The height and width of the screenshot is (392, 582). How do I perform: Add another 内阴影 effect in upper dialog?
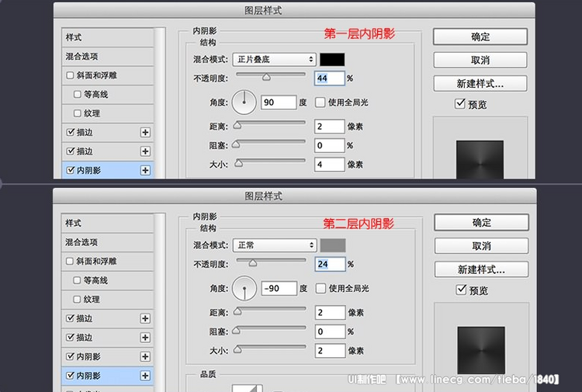[x=146, y=171]
